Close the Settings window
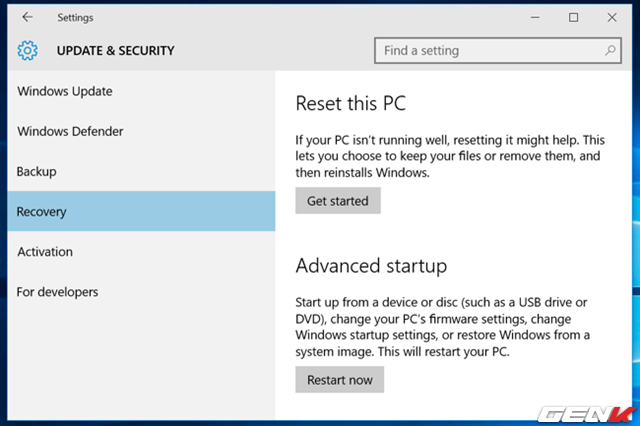 click(612, 17)
